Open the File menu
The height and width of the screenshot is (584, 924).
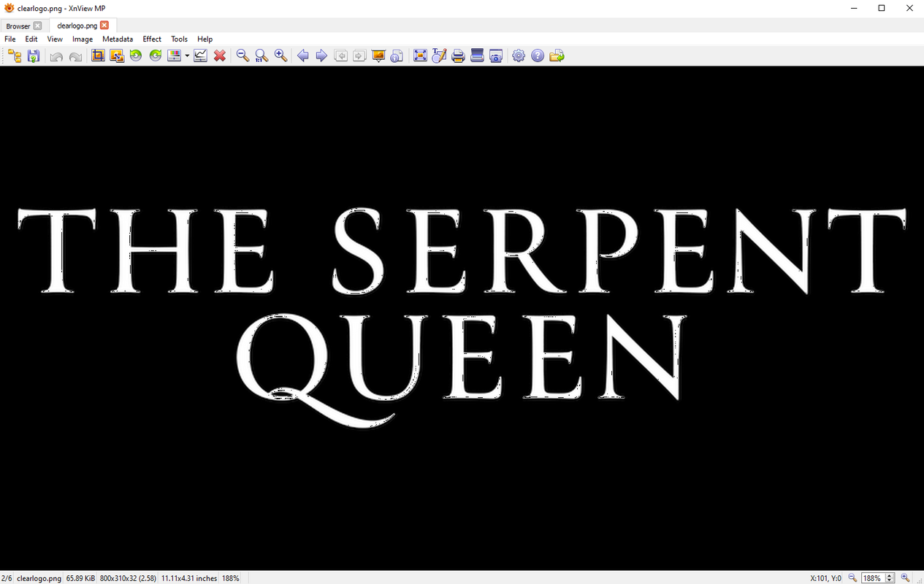pos(10,39)
